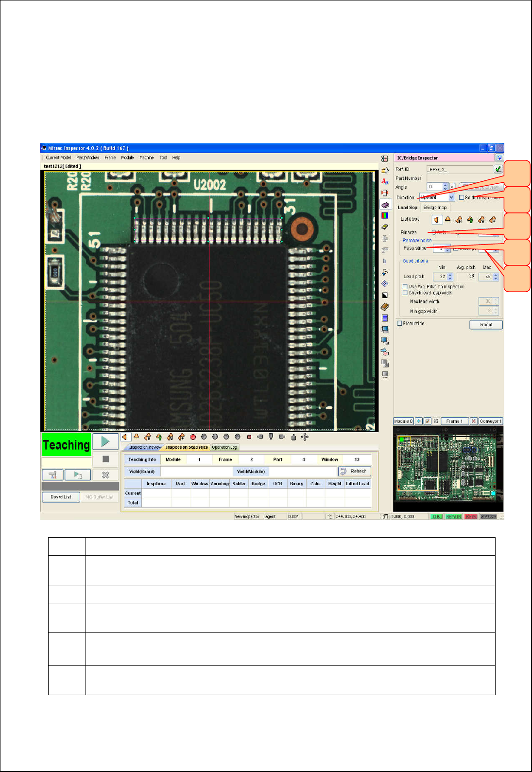The width and height of the screenshot is (532, 772).
Task: Click the Ref. ID field showing _BRG_2_
Action: [460, 169]
